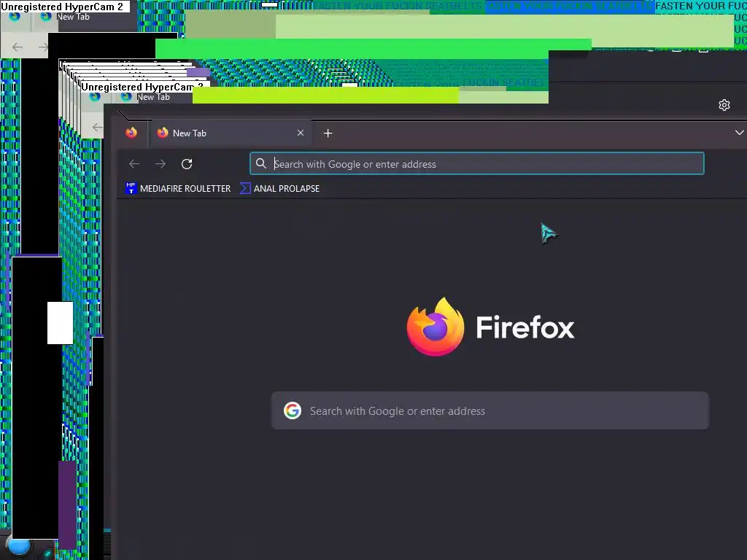Click the magnifier icon in the address bar
The image size is (747, 560).
(261, 164)
